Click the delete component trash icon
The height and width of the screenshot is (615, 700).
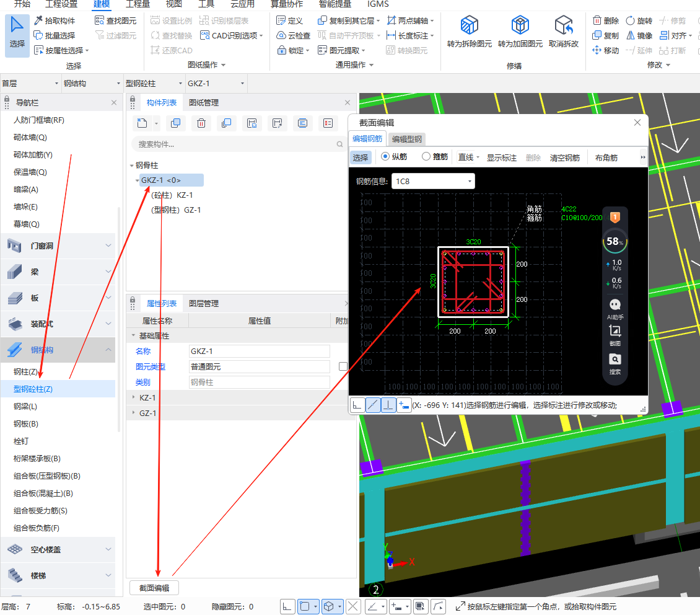[x=201, y=123]
